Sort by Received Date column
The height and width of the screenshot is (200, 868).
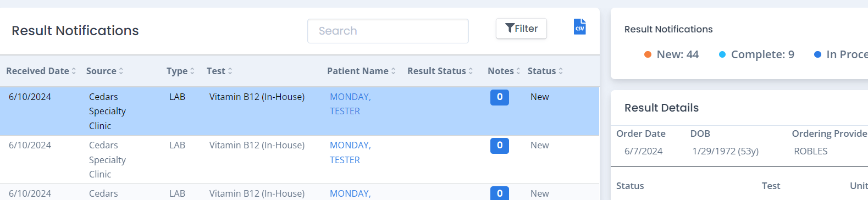[41, 71]
